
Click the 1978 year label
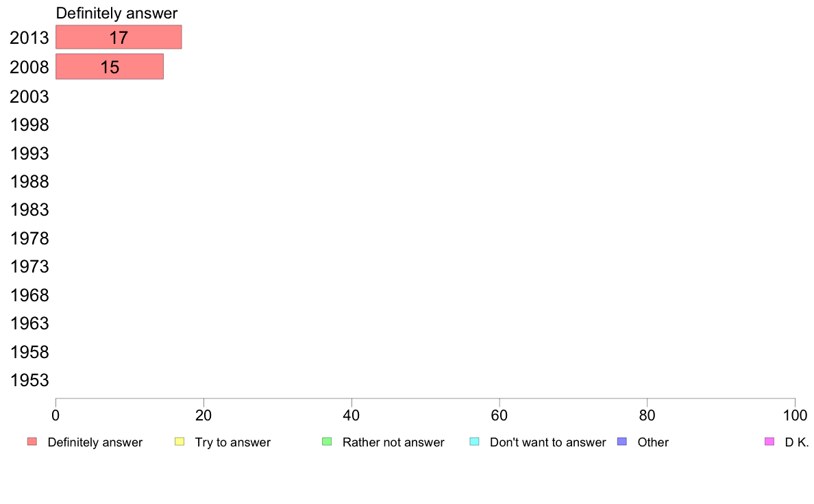[x=29, y=239]
